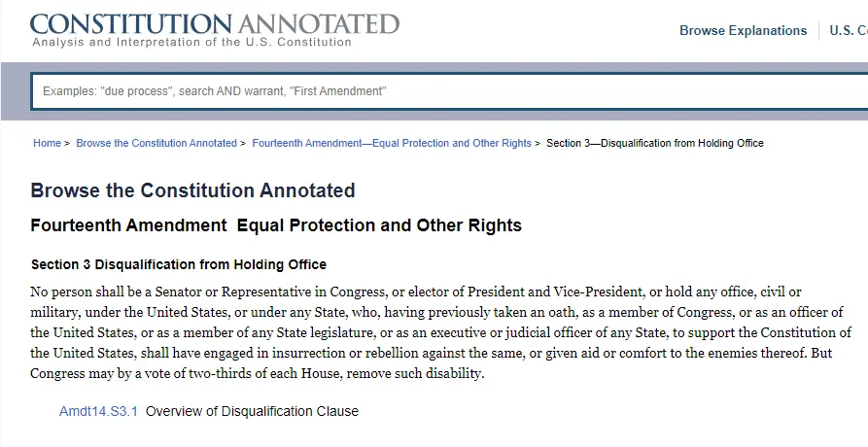The image size is (868, 447).
Task: Click the gray banner area left of search box
Action: [16, 91]
